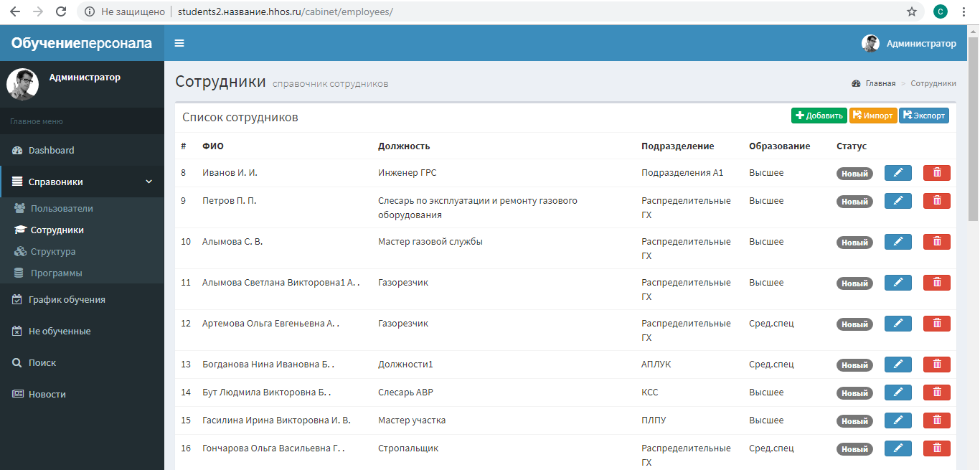This screenshot has height=470, width=980.
Task: Reload the page in browser
Action: tap(61, 11)
